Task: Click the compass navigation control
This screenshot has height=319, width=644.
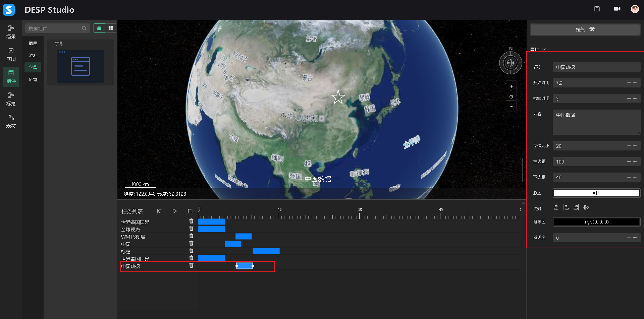Action: (x=510, y=63)
